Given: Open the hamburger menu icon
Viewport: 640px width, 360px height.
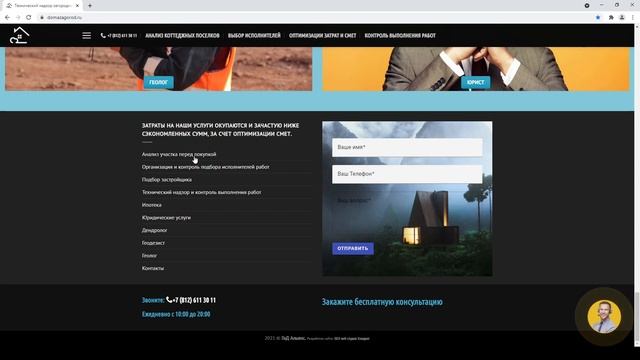Looking at the screenshot, I should pos(87,36).
